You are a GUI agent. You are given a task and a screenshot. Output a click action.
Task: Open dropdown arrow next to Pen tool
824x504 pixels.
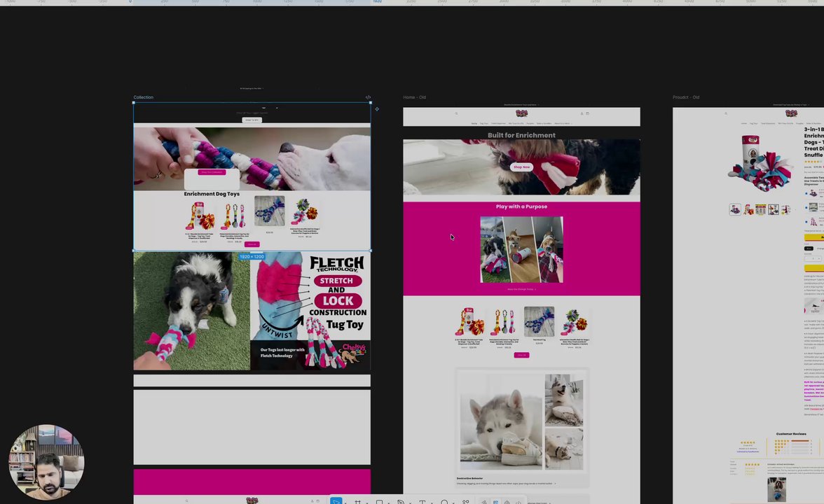411,503
